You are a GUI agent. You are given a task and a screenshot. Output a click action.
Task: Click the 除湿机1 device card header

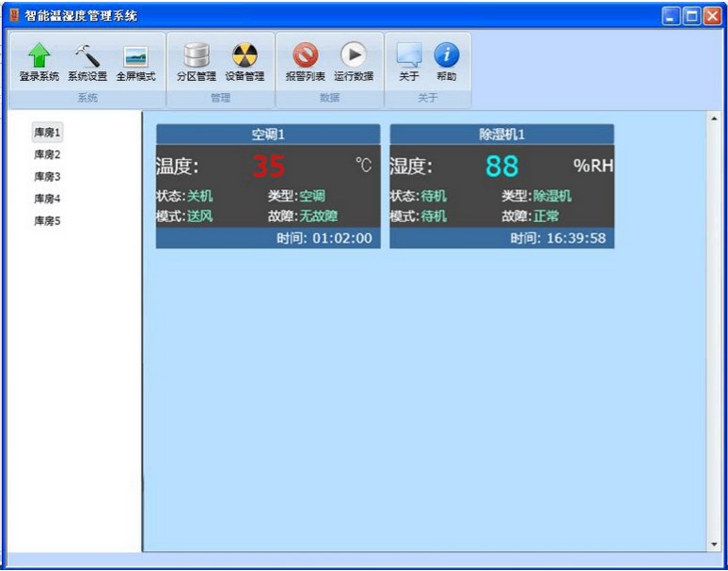point(501,135)
